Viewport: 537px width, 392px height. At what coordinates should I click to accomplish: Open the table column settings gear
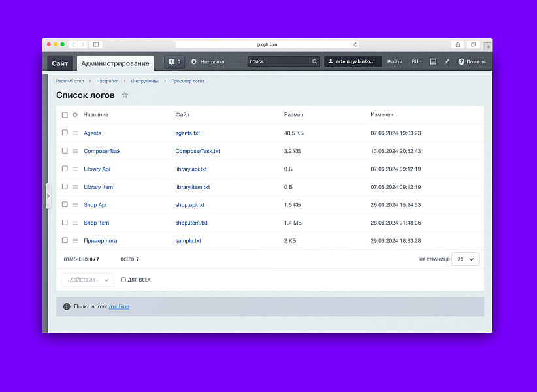[x=74, y=115]
